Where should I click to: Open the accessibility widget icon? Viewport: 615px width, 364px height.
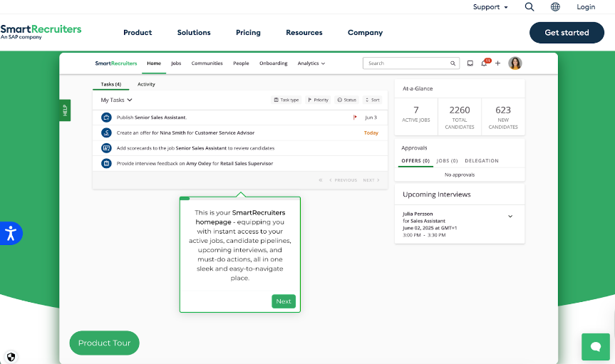11,234
